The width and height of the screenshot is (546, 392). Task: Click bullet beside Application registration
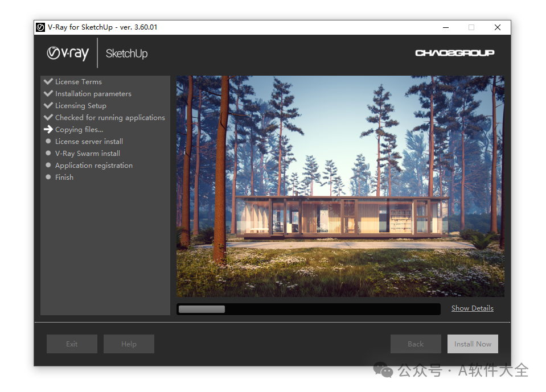pyautogui.click(x=48, y=165)
